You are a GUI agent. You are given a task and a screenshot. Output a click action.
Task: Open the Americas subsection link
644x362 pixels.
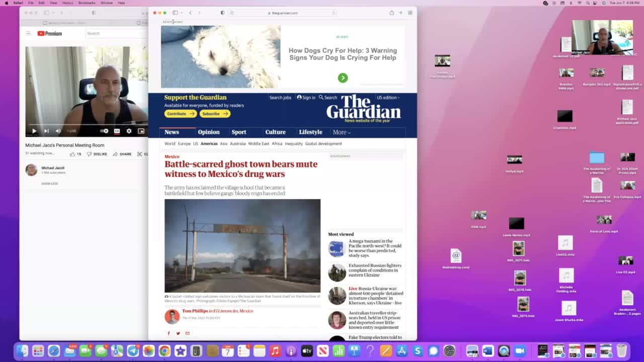[209, 144]
